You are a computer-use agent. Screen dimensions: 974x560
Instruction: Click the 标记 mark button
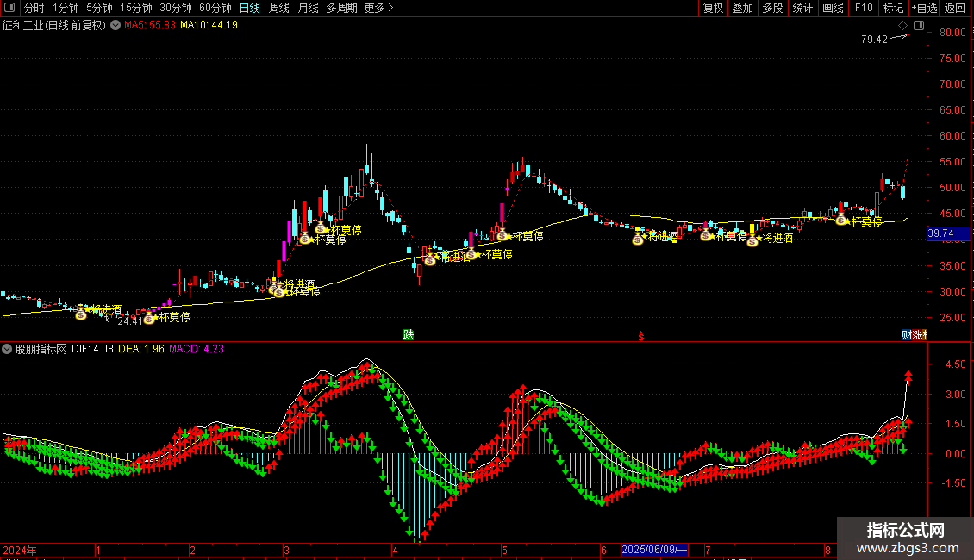(893, 8)
